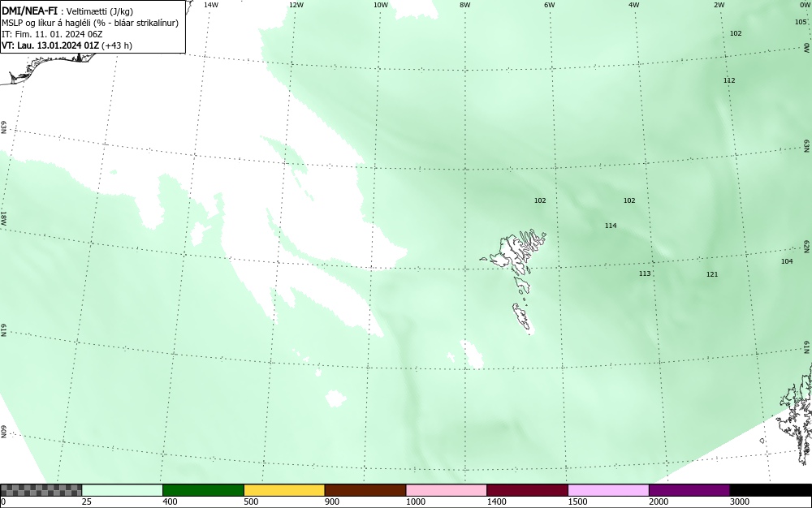The height and width of the screenshot is (508, 812).
Task: Click the "18W" label on the left edge
Action: (x=3, y=217)
